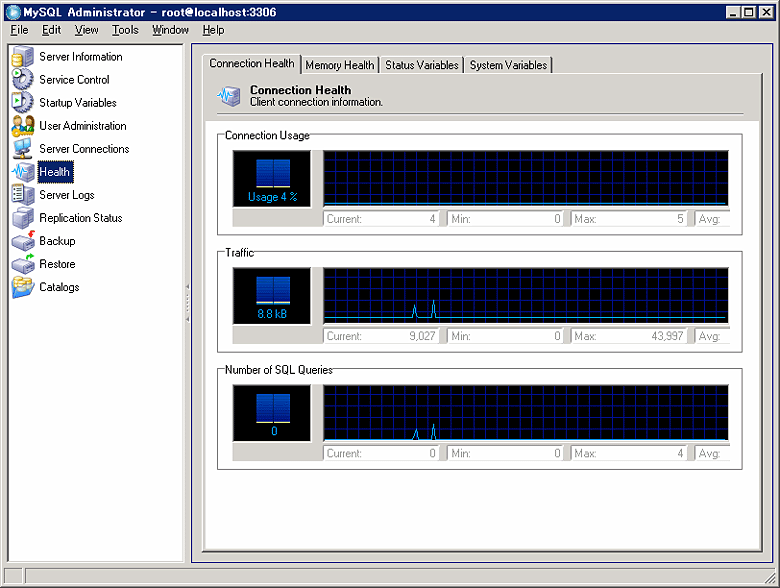Click the Number of SQL Queries graph
Image resolution: width=780 pixels, height=588 pixels.
click(x=526, y=413)
